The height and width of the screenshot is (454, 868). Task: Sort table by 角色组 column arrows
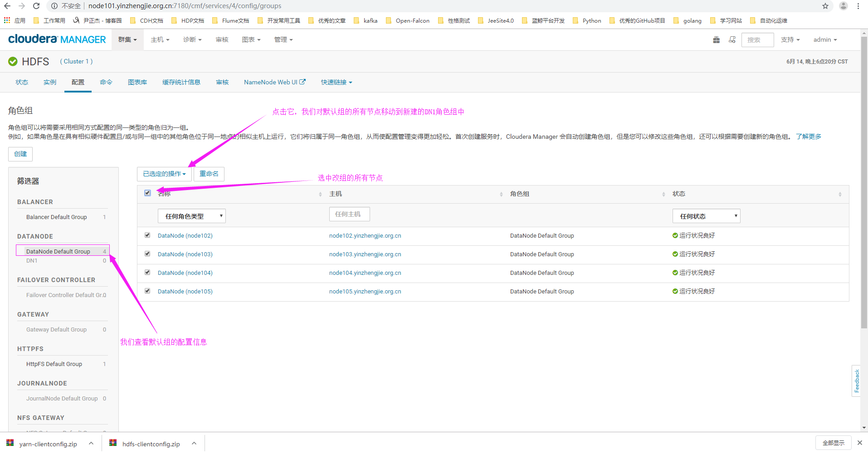(x=663, y=194)
